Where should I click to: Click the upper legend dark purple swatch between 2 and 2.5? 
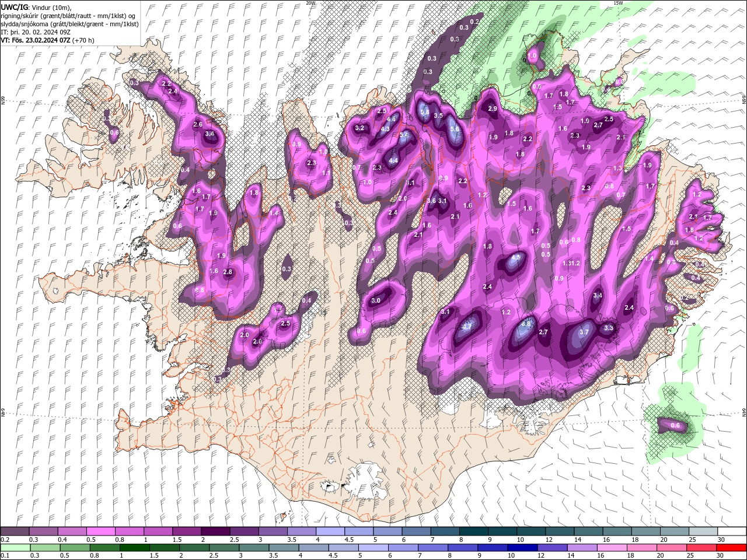(215, 531)
